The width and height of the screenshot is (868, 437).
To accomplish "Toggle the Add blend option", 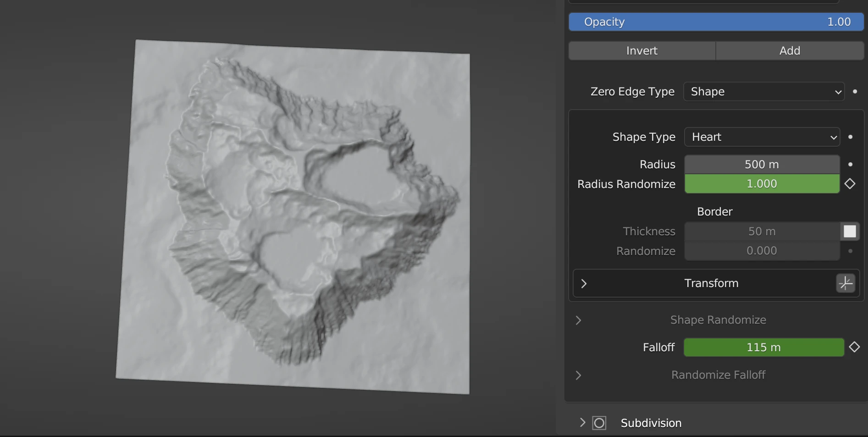I will pos(789,51).
